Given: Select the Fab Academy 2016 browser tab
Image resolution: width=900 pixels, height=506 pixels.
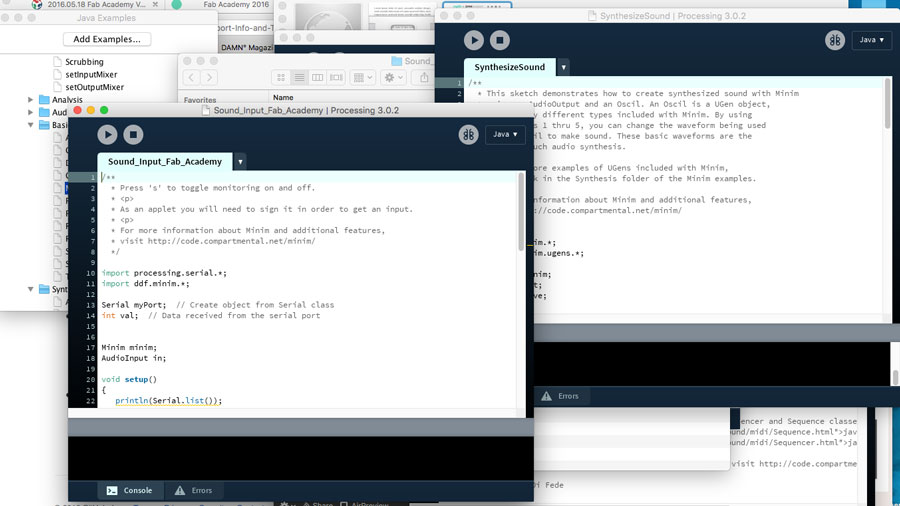Looking at the screenshot, I should [x=236, y=5].
